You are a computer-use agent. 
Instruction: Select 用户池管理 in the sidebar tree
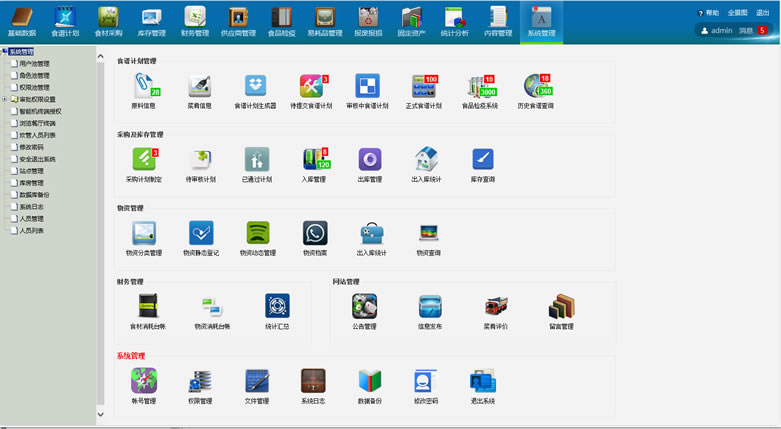point(34,63)
